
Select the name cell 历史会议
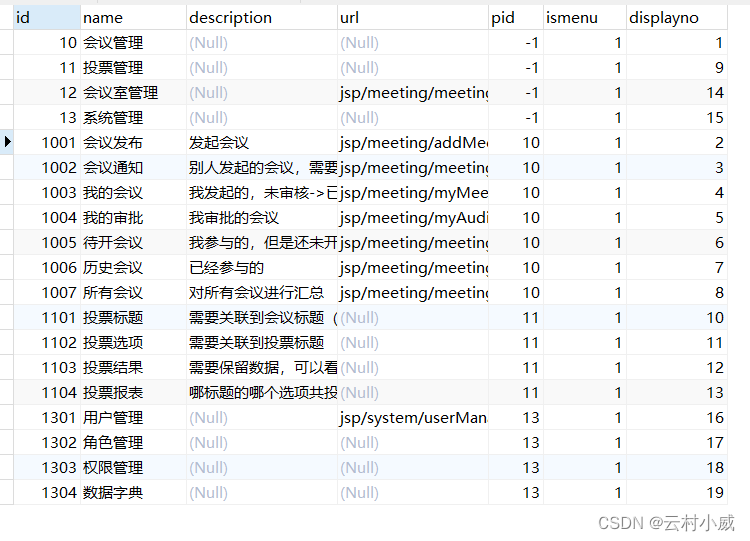133,267
